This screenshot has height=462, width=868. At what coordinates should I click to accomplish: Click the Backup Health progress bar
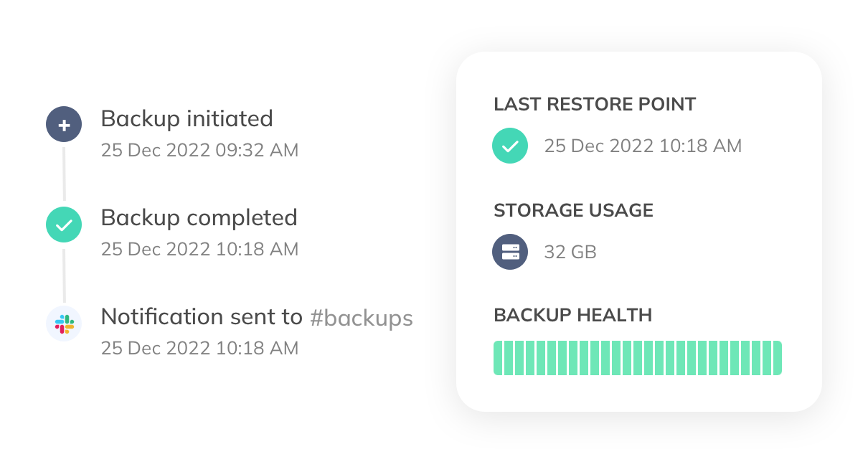(637, 358)
